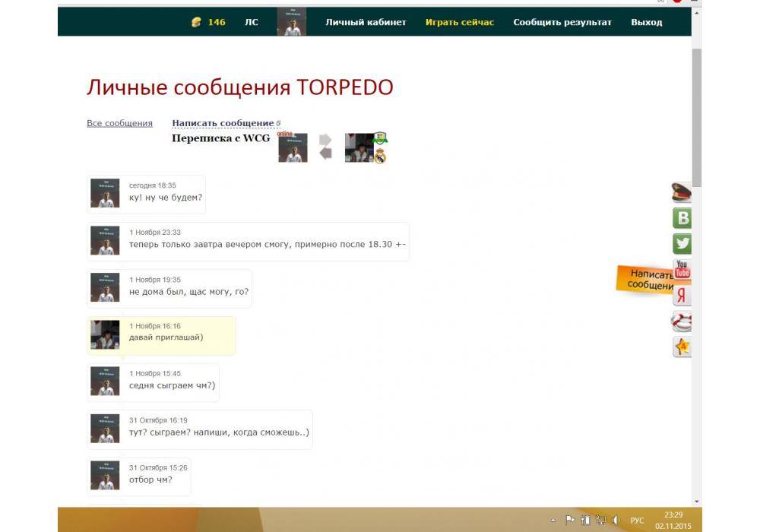Open 'ЛС' private messages in navbar
The image size is (760, 532).
pos(251,22)
